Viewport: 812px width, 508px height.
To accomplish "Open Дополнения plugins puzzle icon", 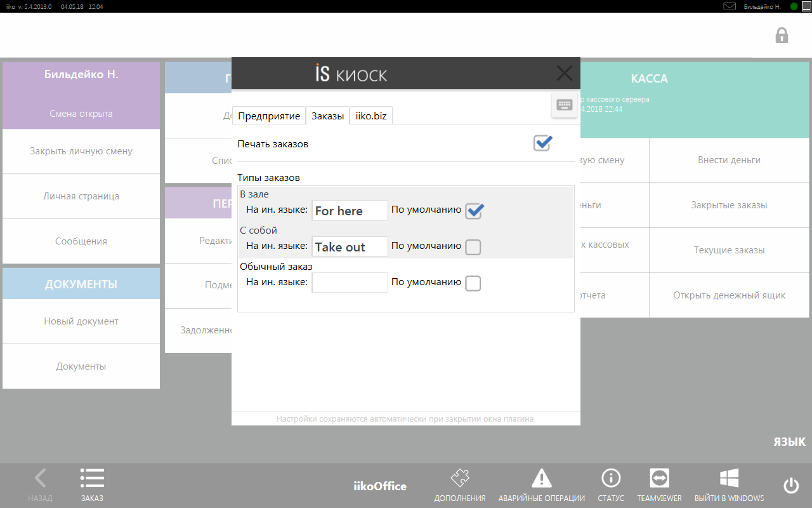I will (460, 486).
